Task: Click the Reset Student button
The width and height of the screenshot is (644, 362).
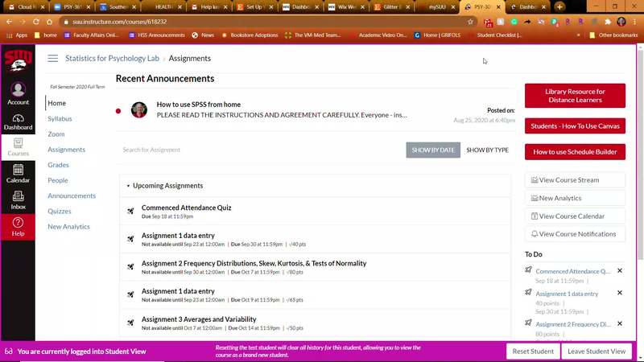Action: point(533,352)
